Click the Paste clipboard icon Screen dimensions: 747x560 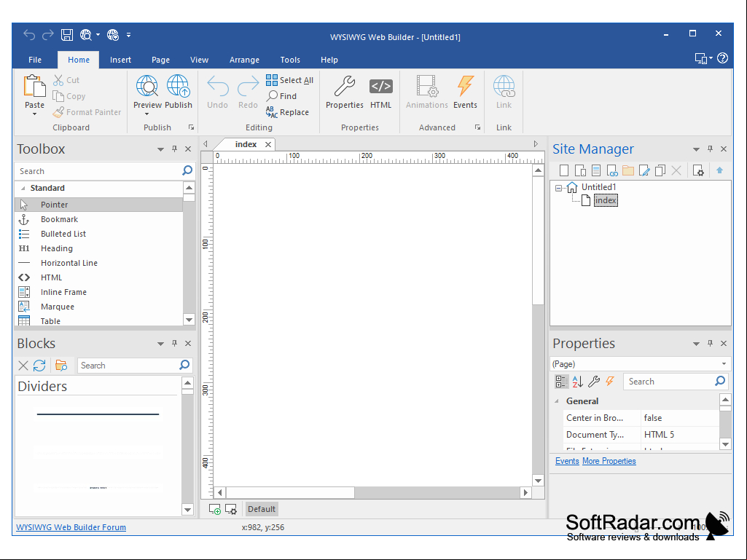click(34, 87)
